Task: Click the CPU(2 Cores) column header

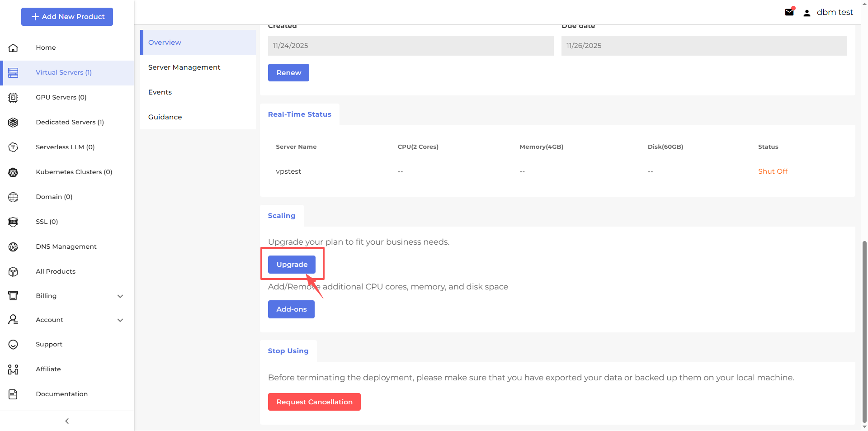Action: (x=418, y=147)
